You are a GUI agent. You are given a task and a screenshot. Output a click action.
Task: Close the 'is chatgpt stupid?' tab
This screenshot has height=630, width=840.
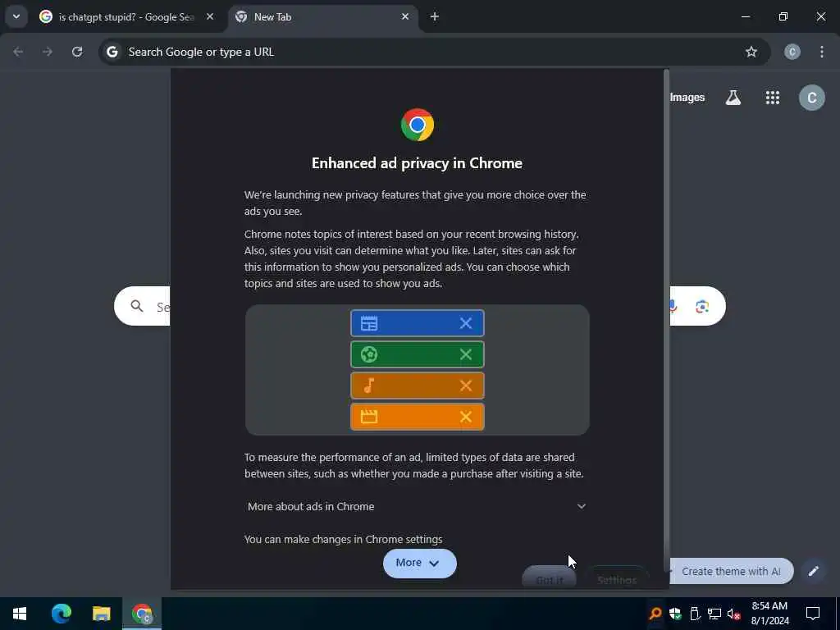click(210, 16)
